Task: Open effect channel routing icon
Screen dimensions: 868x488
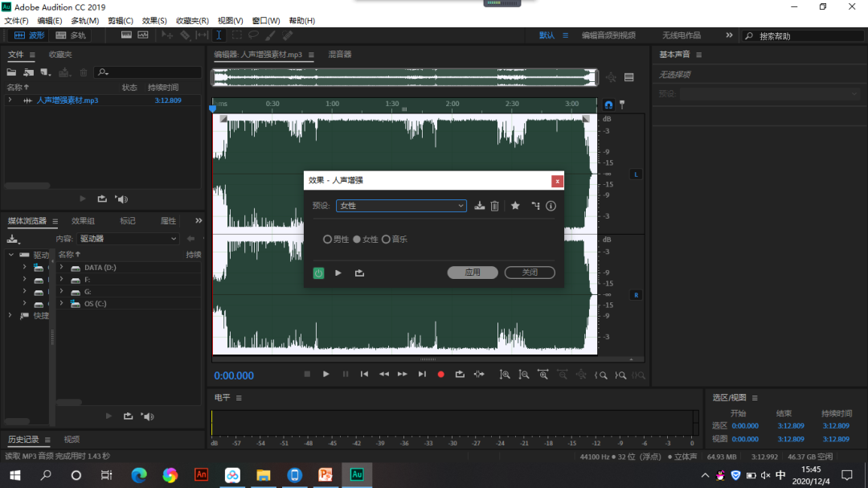Action: point(535,206)
